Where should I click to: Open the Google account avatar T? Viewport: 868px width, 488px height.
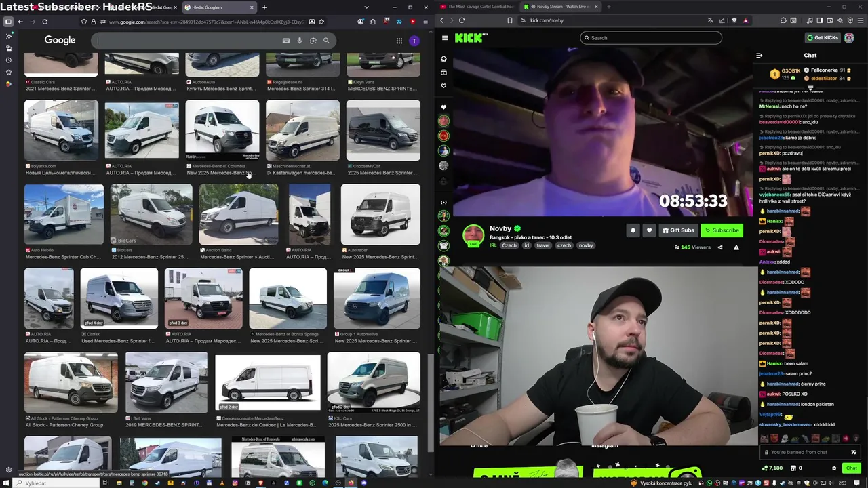(x=414, y=41)
